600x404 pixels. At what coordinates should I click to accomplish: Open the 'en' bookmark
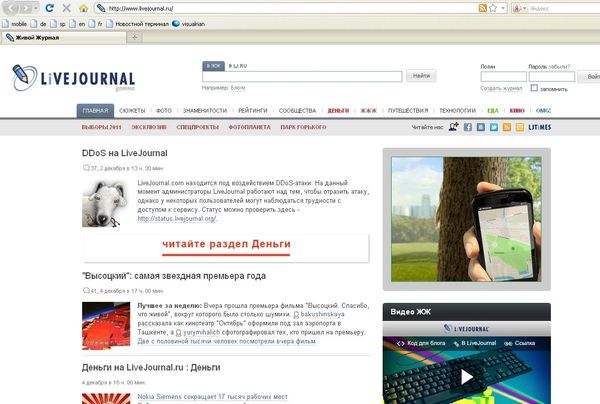(x=77, y=24)
